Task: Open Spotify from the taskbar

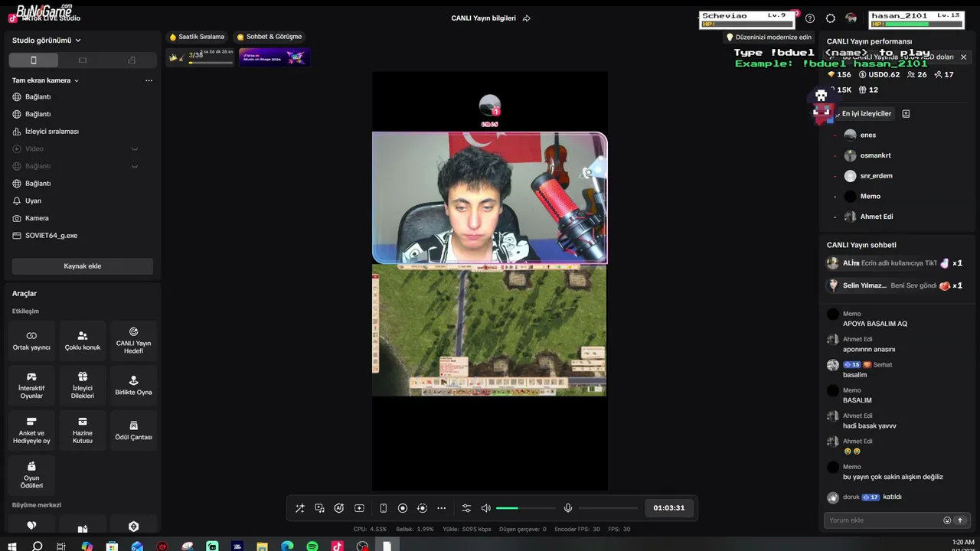Action: coord(312,546)
